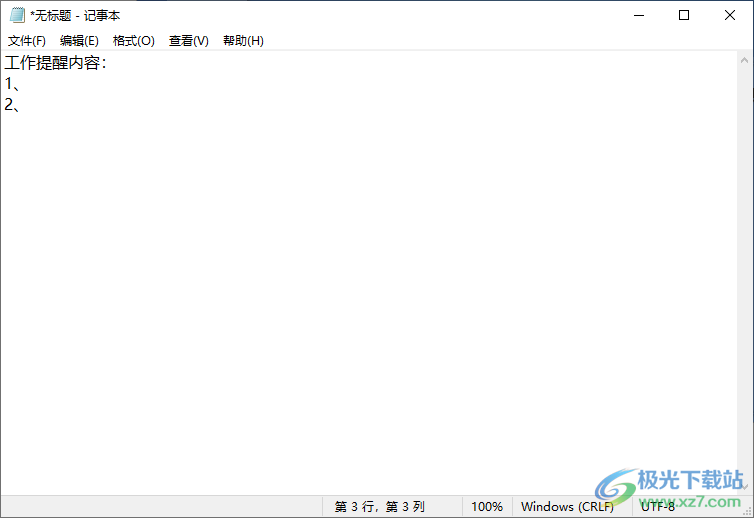Click the UTF-8 encoding indicator
754x518 pixels.
point(658,507)
